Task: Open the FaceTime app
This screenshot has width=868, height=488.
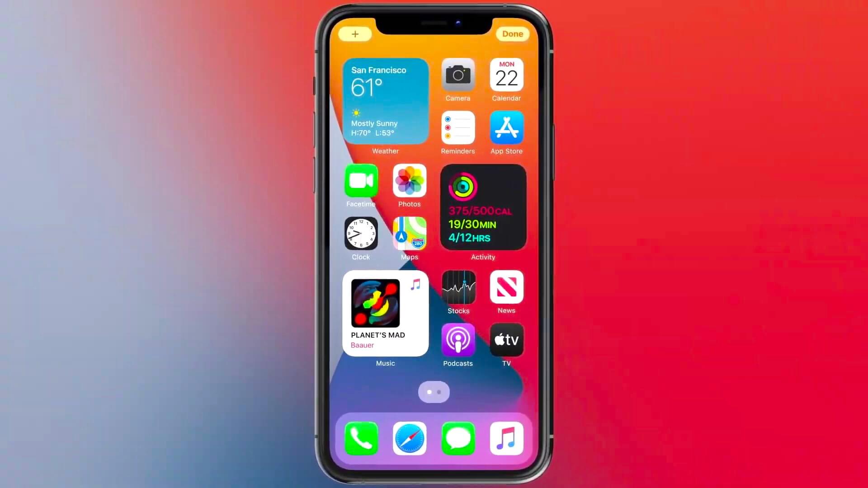Action: click(x=361, y=181)
